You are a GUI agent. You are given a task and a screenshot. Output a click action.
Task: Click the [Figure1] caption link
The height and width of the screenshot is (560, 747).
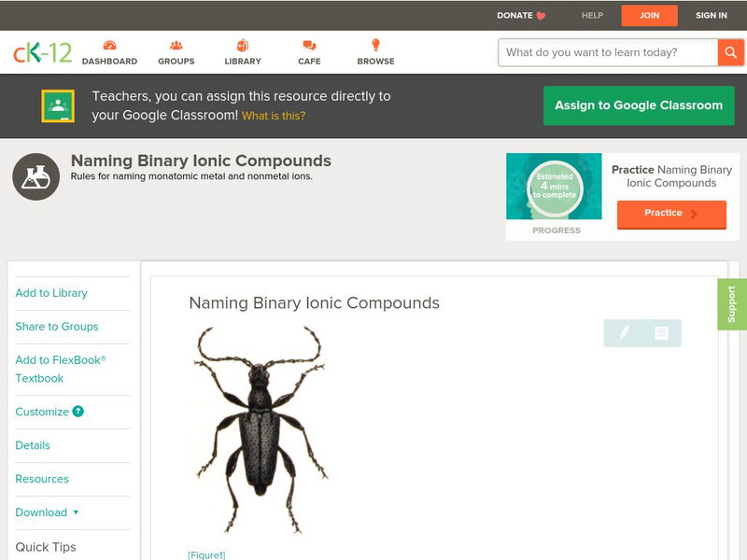point(206,554)
